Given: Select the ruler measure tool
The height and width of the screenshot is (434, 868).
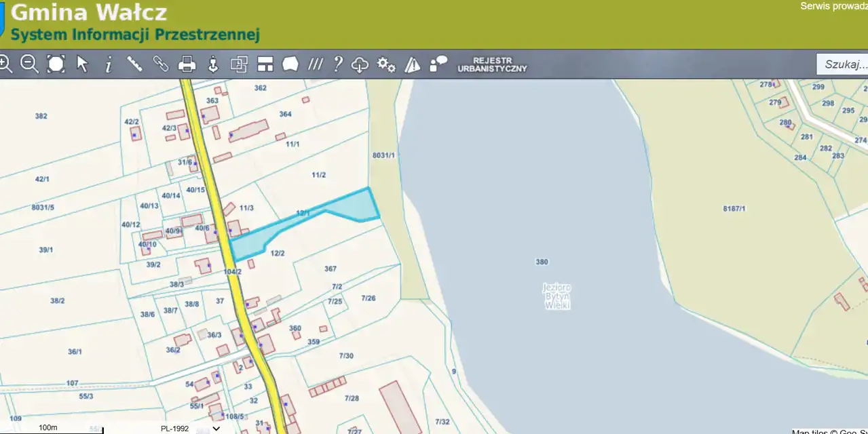Looking at the screenshot, I should tap(134, 64).
